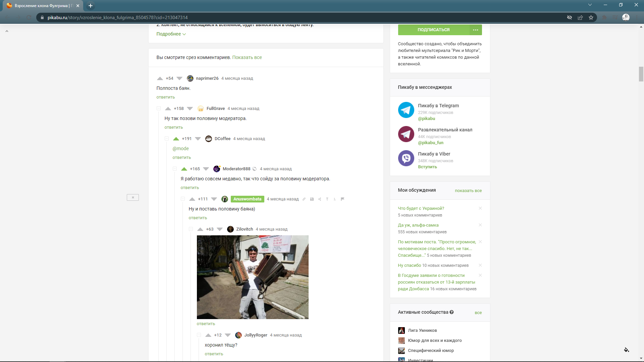Viewport: 644px width, 362px height.
Task: Downvote FullGrave's comment
Action: click(x=190, y=109)
